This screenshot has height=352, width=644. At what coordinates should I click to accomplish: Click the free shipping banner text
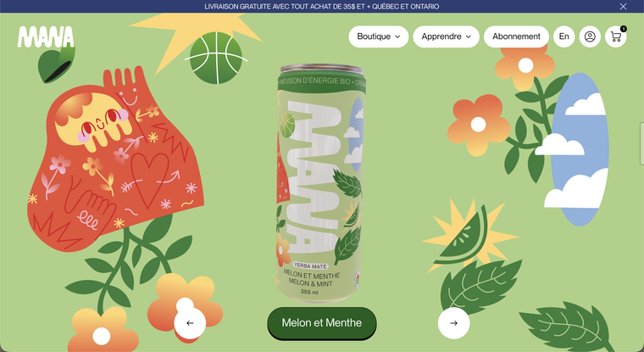[x=322, y=6]
